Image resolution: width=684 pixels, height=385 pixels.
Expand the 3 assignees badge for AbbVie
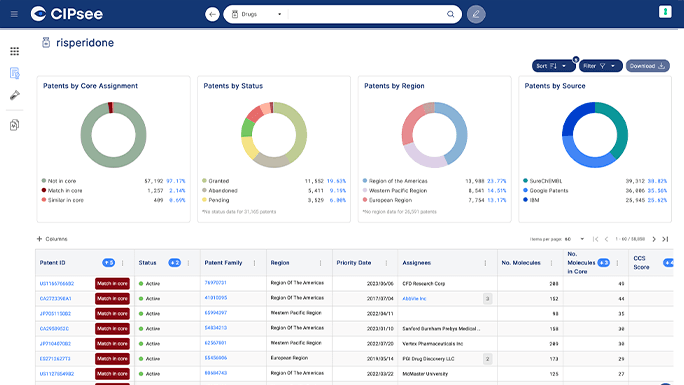coord(487,299)
